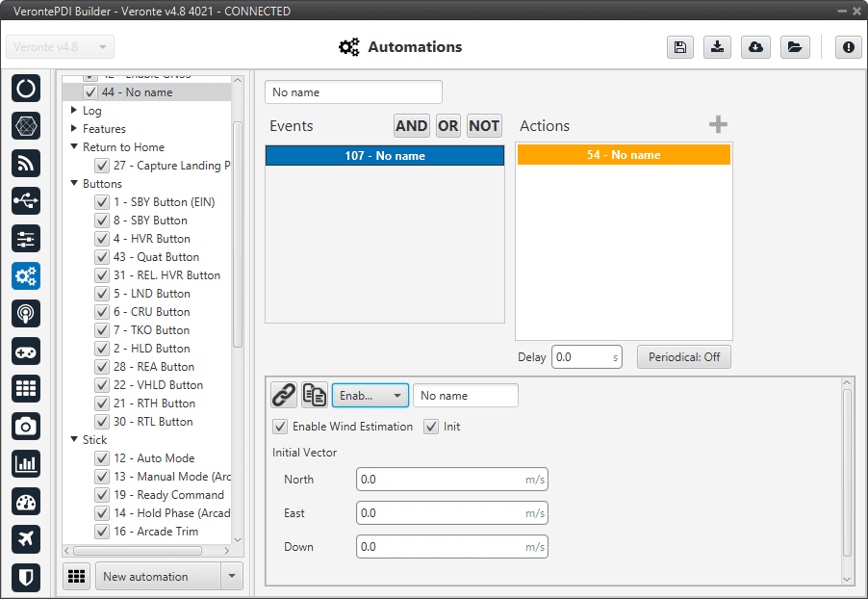Select the gamepad icon in sidebar
Image resolution: width=868 pixels, height=599 pixels.
(x=26, y=351)
